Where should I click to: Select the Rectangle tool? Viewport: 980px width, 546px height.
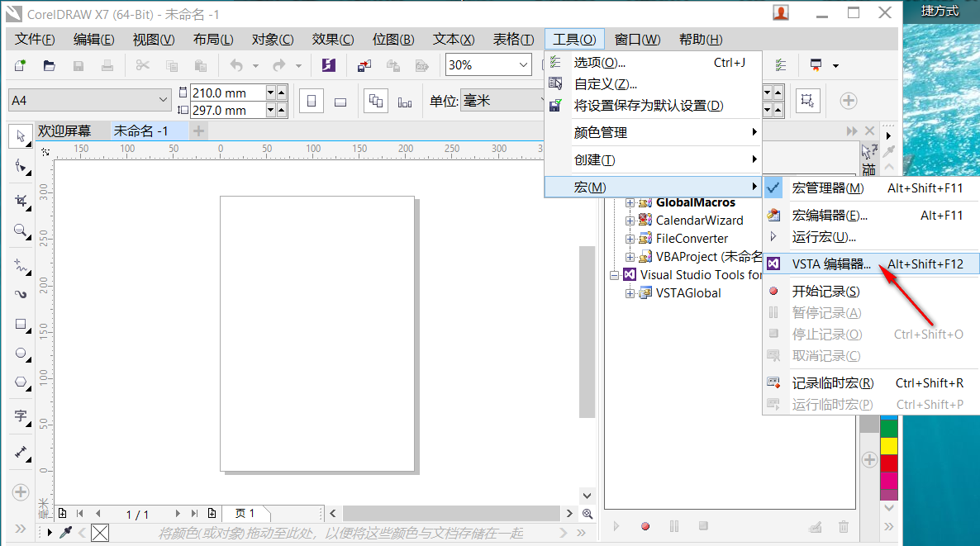coord(21,325)
